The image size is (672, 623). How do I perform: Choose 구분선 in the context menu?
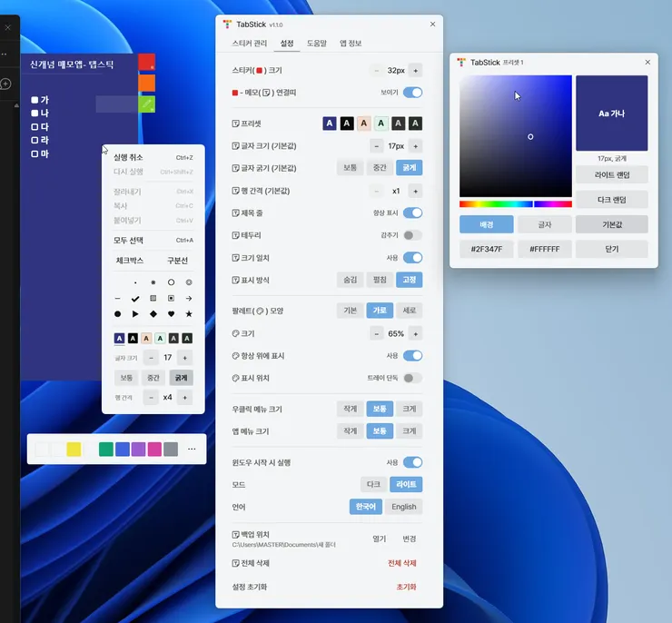[x=177, y=261]
